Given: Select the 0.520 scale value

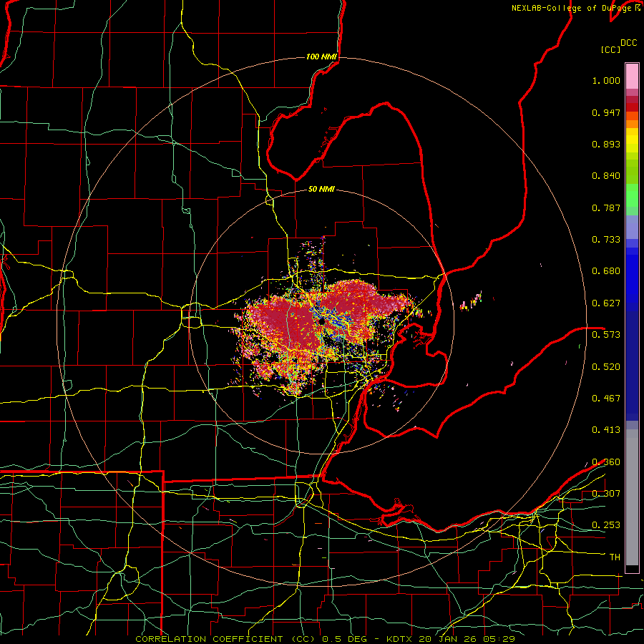Looking at the screenshot, I should pyautogui.click(x=606, y=366).
